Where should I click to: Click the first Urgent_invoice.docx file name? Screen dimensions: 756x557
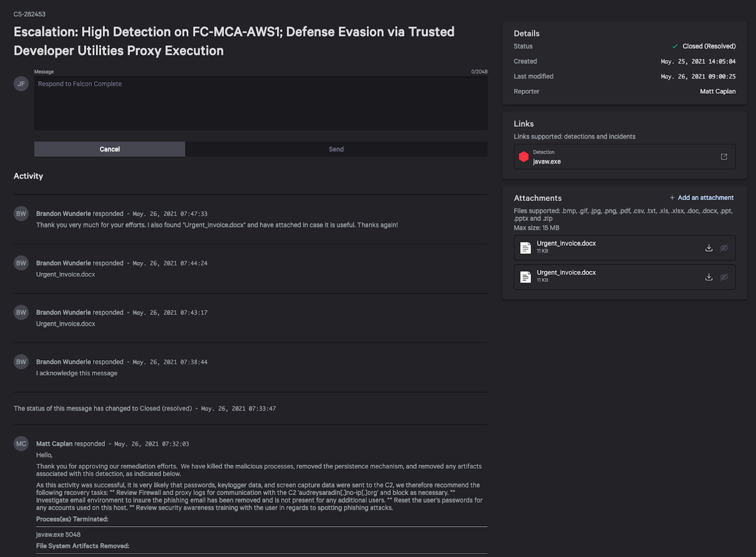coord(566,243)
